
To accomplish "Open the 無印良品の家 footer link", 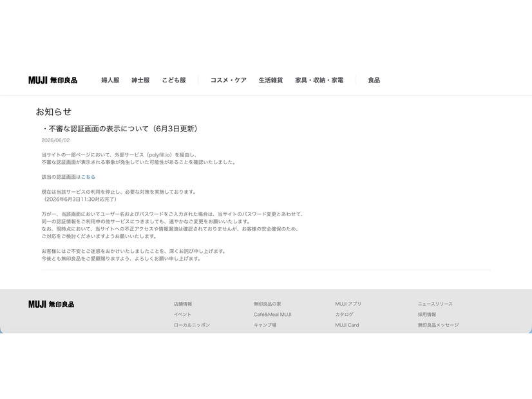I will tap(267, 304).
